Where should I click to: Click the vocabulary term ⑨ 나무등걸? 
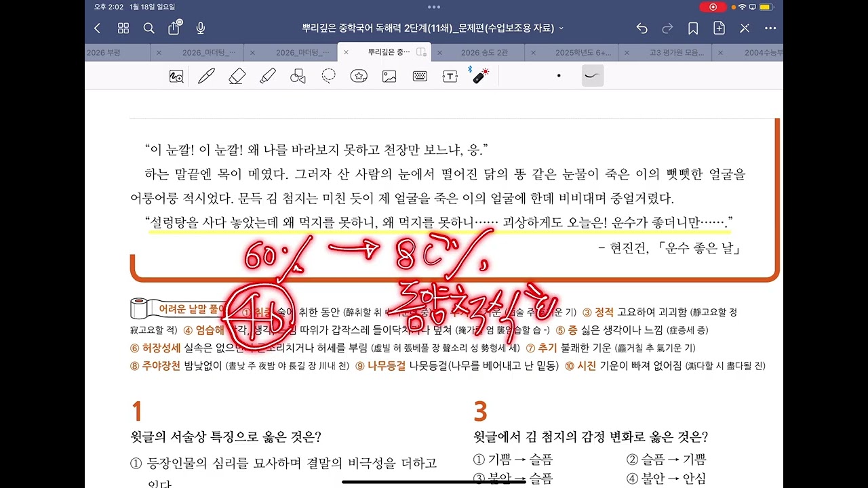(380, 366)
